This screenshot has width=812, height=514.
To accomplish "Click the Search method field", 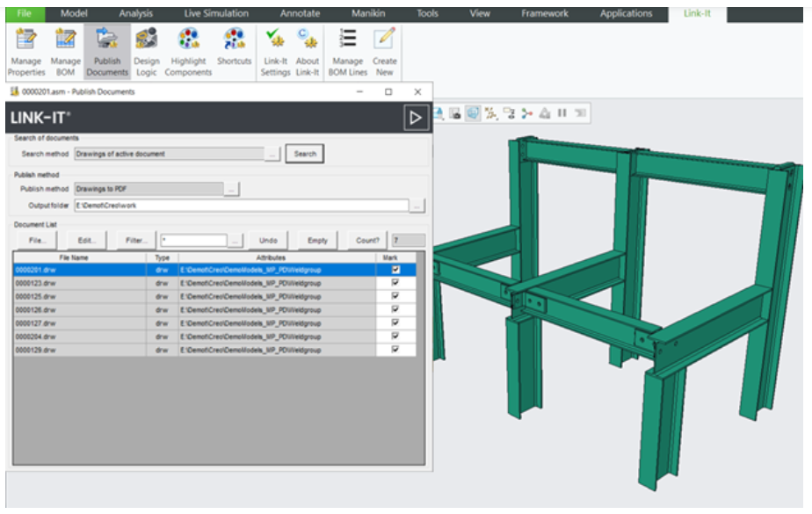I will pyautogui.click(x=170, y=154).
